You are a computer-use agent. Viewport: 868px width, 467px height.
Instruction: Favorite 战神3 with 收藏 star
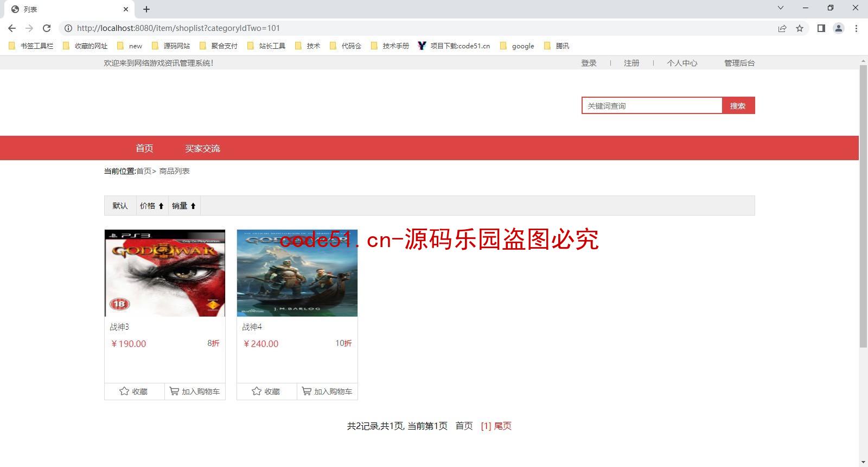(x=134, y=392)
